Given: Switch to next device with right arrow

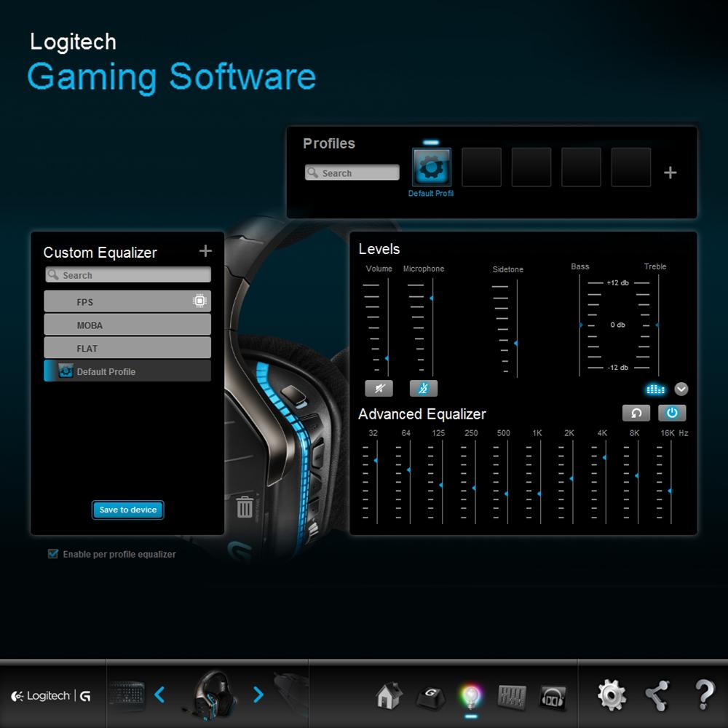Looking at the screenshot, I should click(x=258, y=695).
